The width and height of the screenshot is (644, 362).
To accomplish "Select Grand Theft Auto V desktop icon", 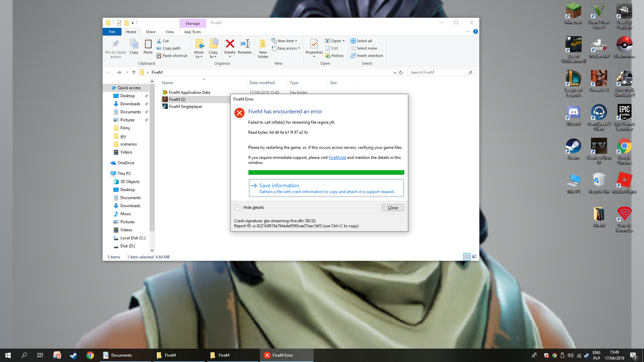I will point(599,16).
